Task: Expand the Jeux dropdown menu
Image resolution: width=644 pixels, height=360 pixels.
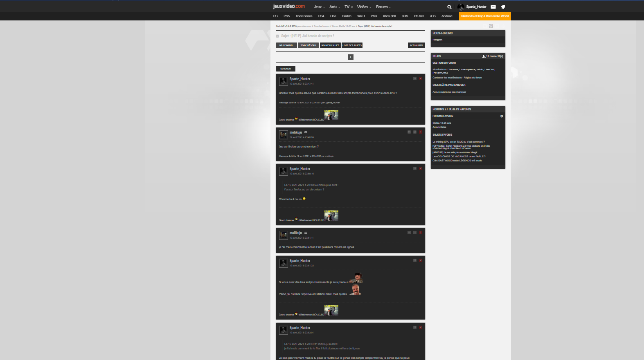Action: [319, 7]
